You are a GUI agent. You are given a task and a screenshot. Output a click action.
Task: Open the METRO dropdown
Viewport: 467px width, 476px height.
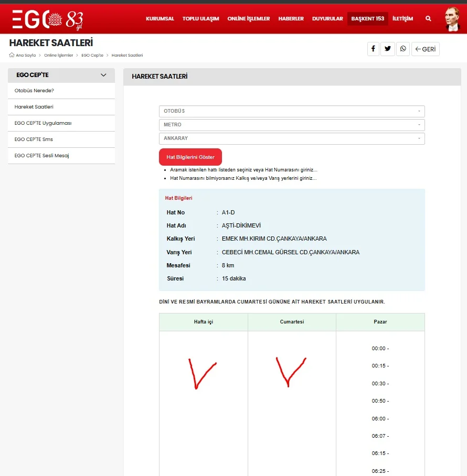click(292, 125)
